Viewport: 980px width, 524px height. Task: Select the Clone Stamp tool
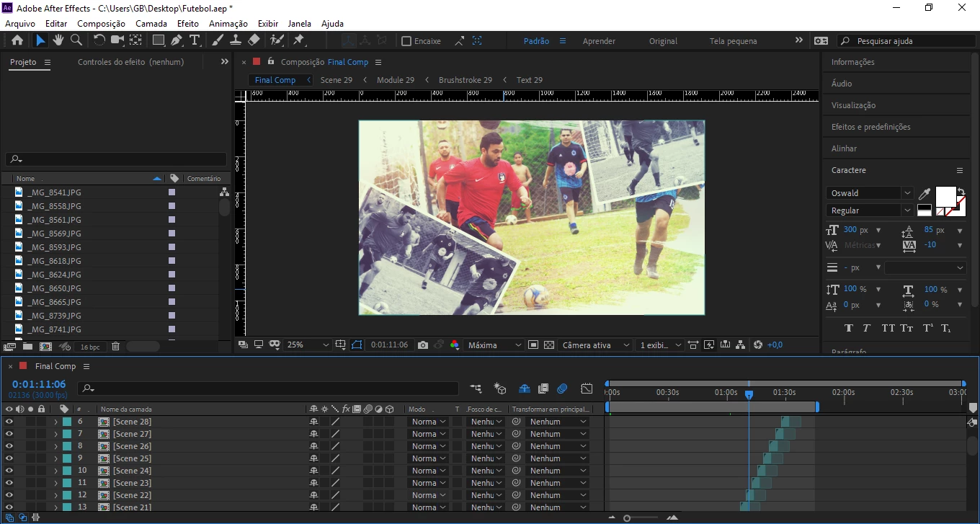236,40
